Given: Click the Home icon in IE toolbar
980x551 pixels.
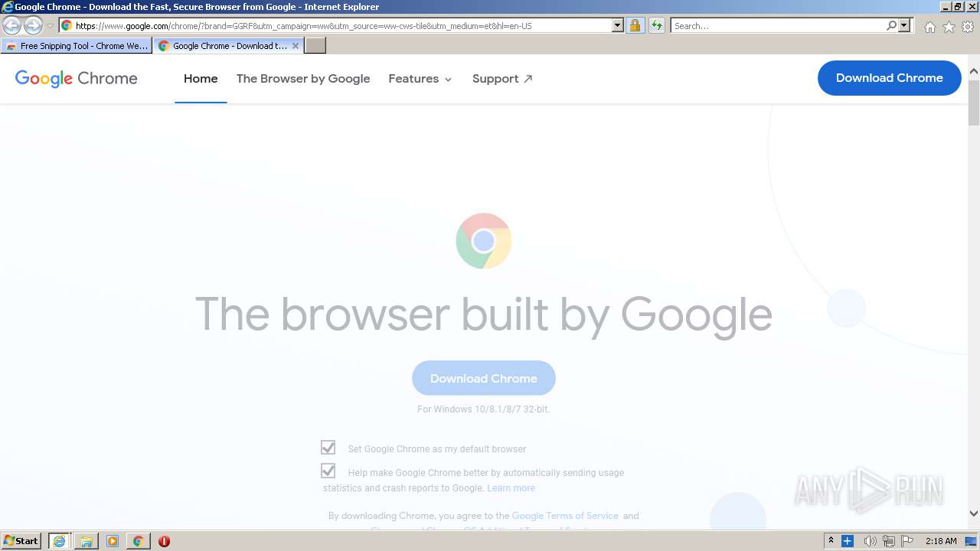Looking at the screenshot, I should click(x=929, y=27).
